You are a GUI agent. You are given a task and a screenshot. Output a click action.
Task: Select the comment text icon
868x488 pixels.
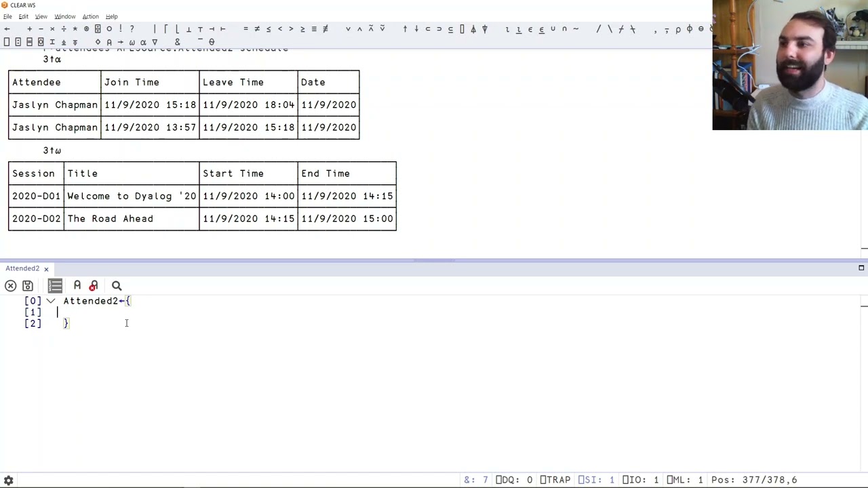click(77, 285)
